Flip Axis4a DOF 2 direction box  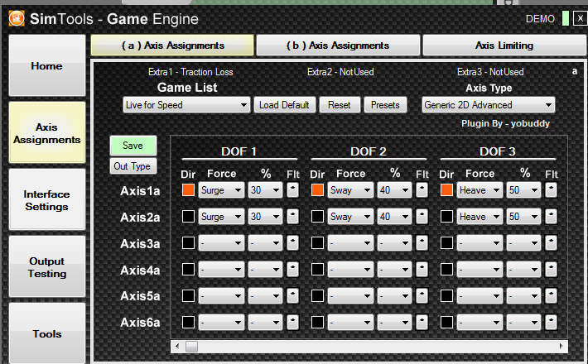click(x=318, y=269)
